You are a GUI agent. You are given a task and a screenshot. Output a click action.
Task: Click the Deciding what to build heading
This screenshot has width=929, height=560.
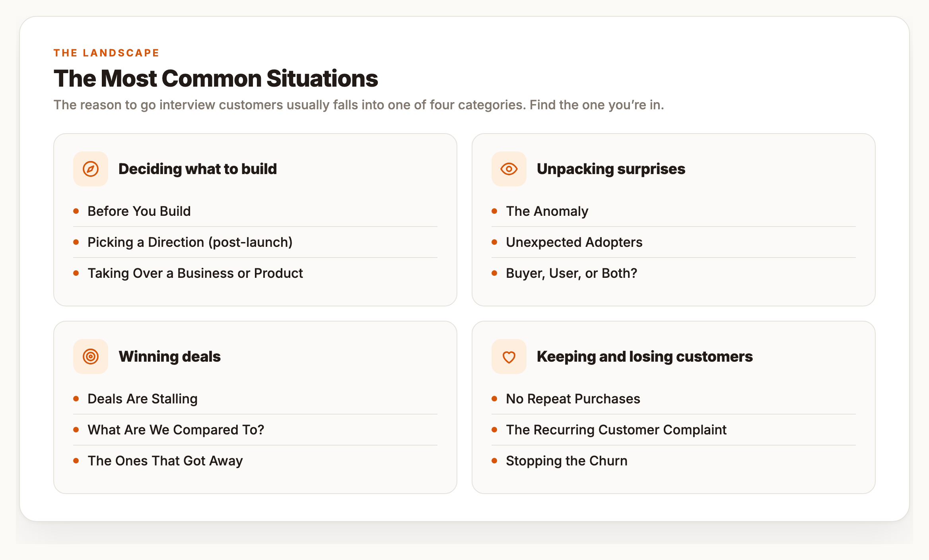(x=198, y=169)
